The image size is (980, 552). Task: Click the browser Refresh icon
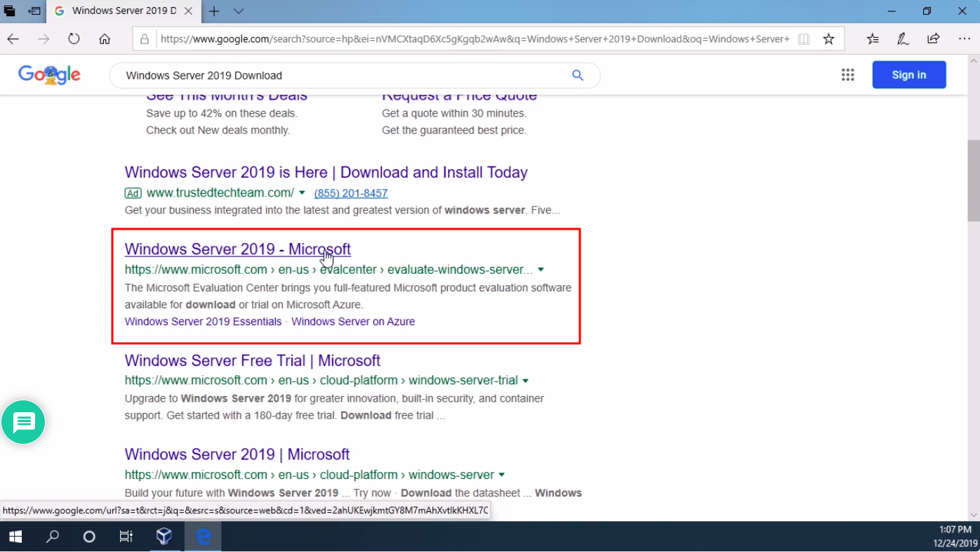point(74,39)
